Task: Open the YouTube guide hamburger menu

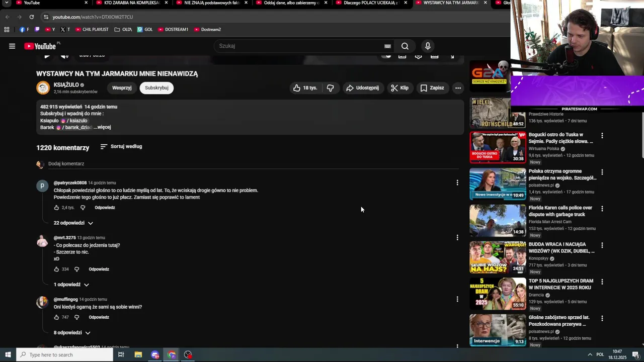Action: 12,46
